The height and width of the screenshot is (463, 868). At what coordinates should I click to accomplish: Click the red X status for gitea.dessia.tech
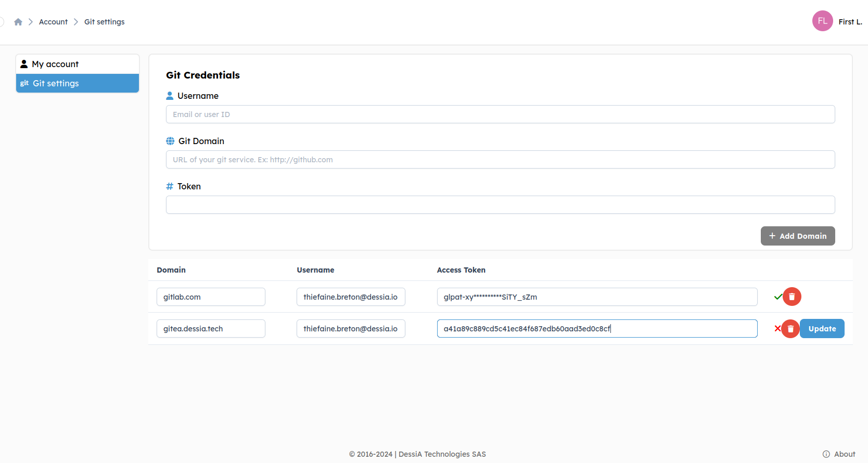(x=777, y=328)
